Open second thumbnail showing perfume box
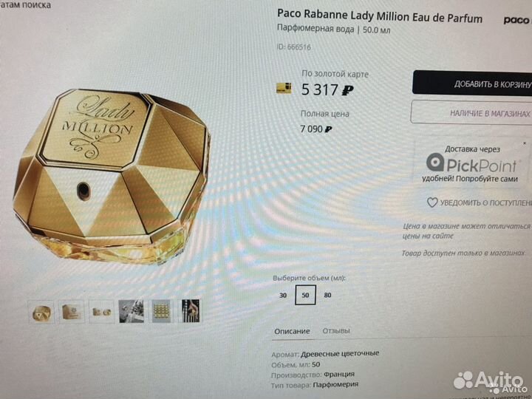532x399 pixels. click(71, 312)
